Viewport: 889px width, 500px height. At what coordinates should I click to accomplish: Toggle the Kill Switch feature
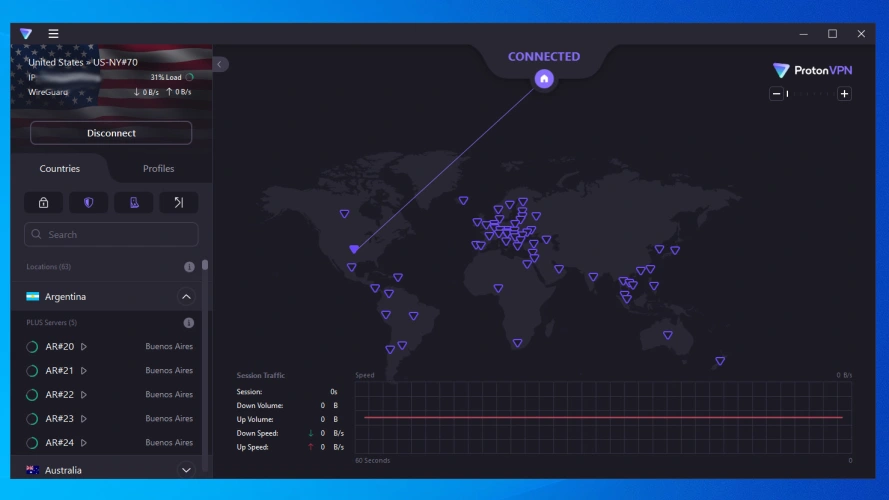coord(133,203)
